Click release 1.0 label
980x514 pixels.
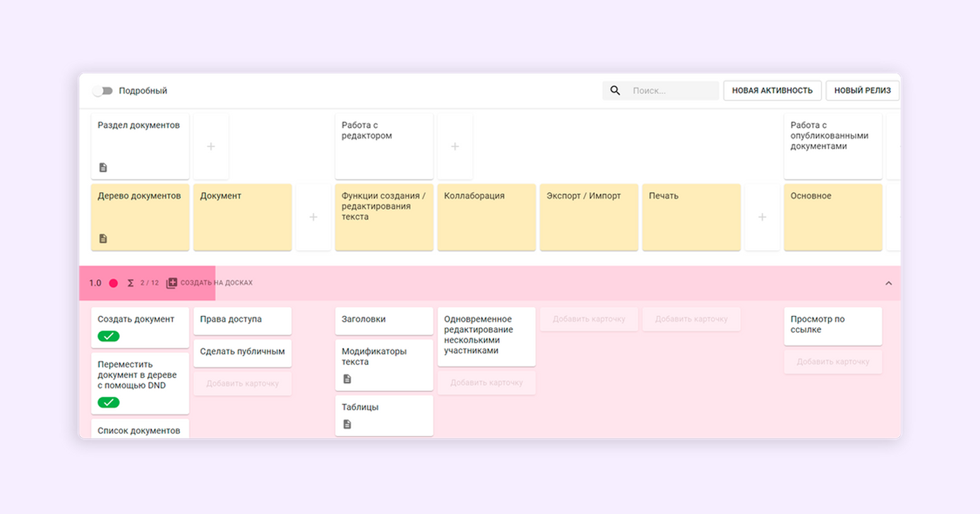tap(95, 283)
